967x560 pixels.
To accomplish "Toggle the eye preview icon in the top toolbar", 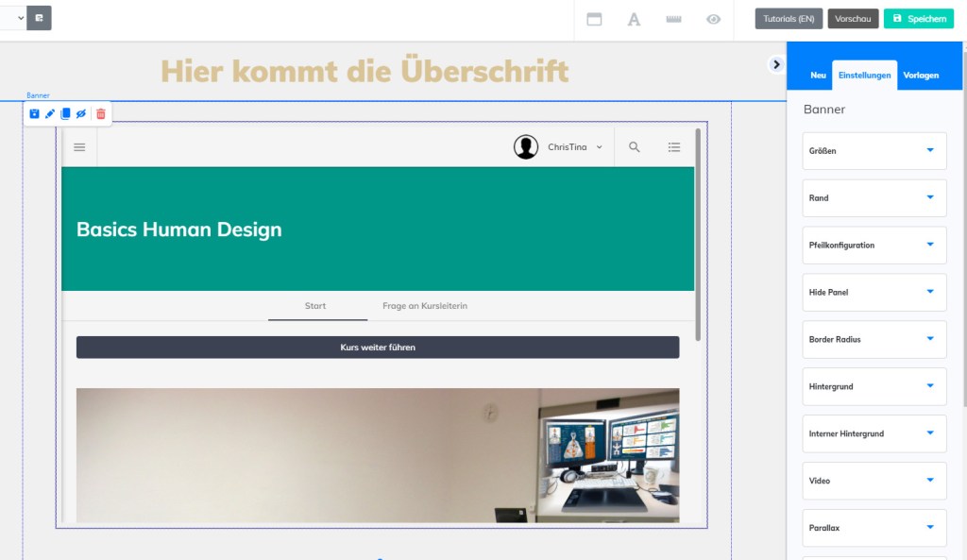I will [x=714, y=19].
